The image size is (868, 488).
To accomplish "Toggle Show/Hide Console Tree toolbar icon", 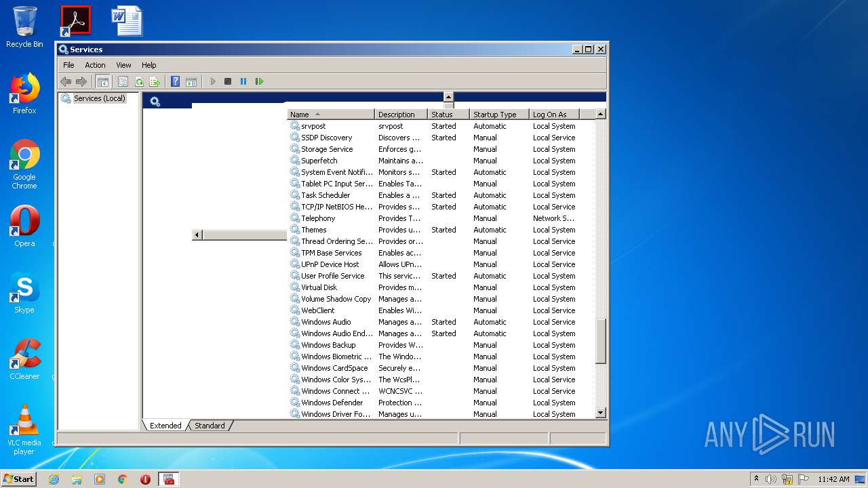I will [x=102, y=81].
